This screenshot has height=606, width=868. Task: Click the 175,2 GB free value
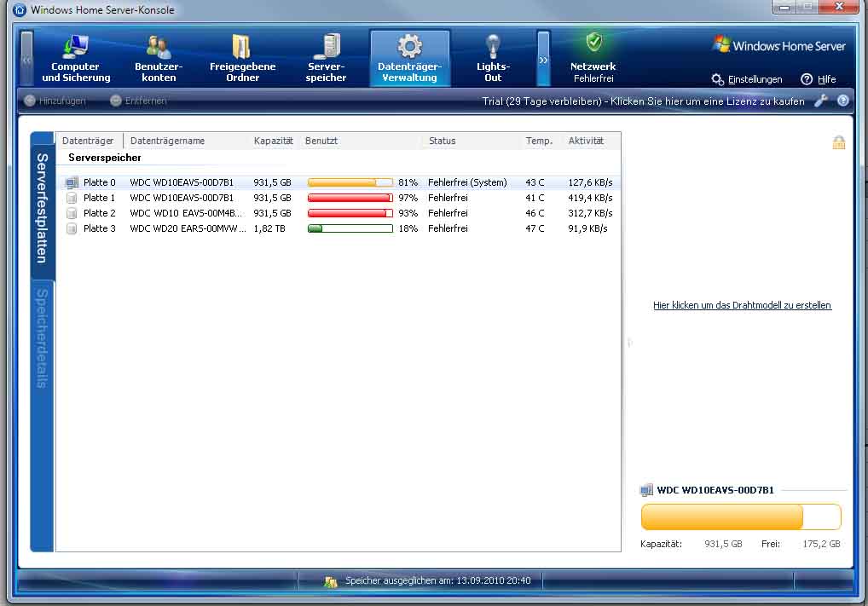[821, 544]
